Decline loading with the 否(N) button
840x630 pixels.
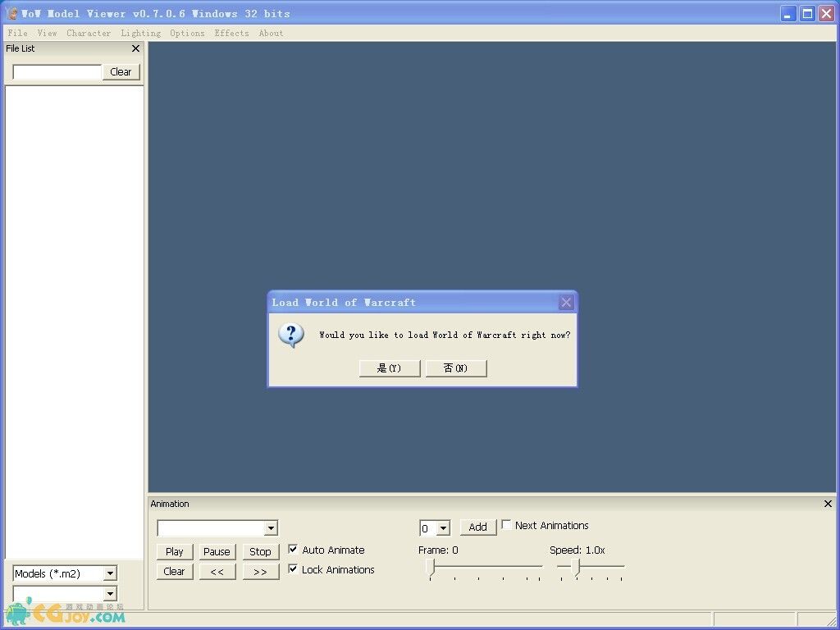(x=456, y=368)
